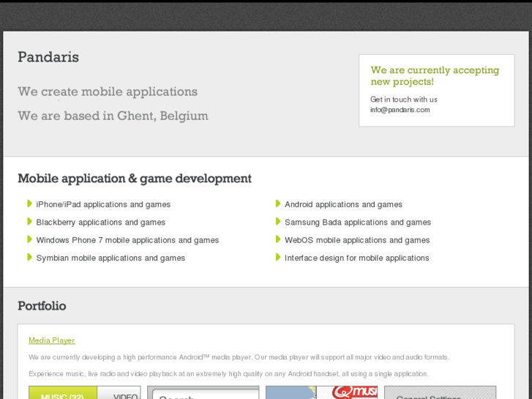Open the General Settings thumbnail
The width and height of the screenshot is (532, 399).
point(440,392)
